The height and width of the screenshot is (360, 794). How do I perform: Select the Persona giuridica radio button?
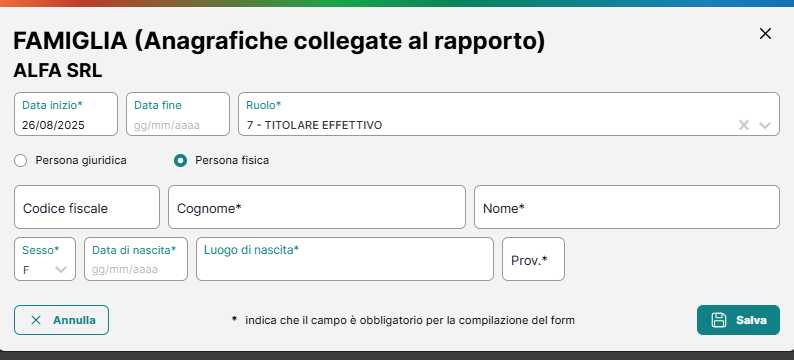[21, 161]
